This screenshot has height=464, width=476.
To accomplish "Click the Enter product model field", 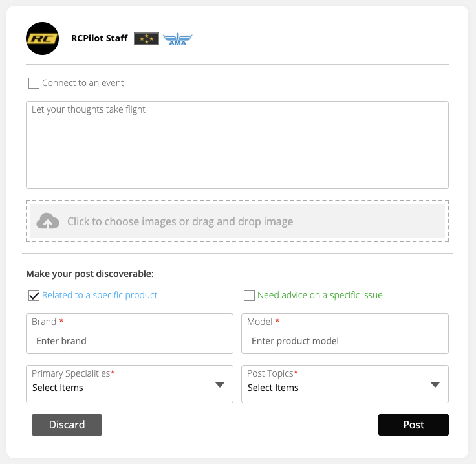I will pyautogui.click(x=345, y=341).
